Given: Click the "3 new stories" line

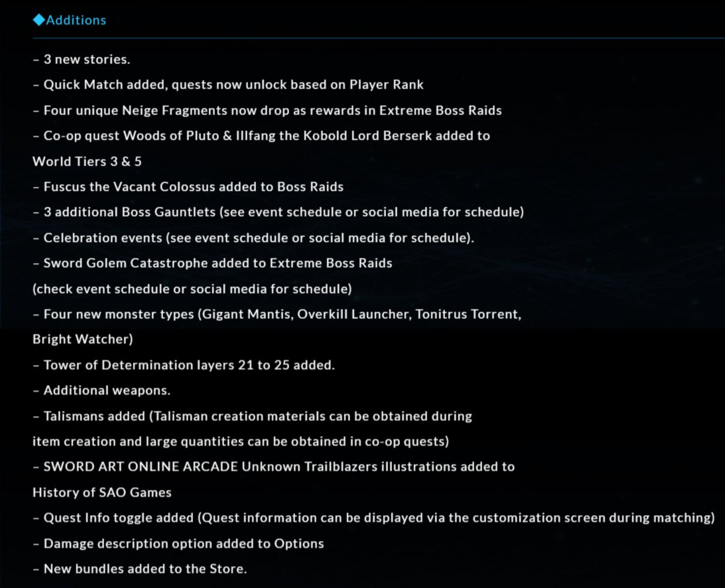Looking at the screenshot, I should click(82, 59).
